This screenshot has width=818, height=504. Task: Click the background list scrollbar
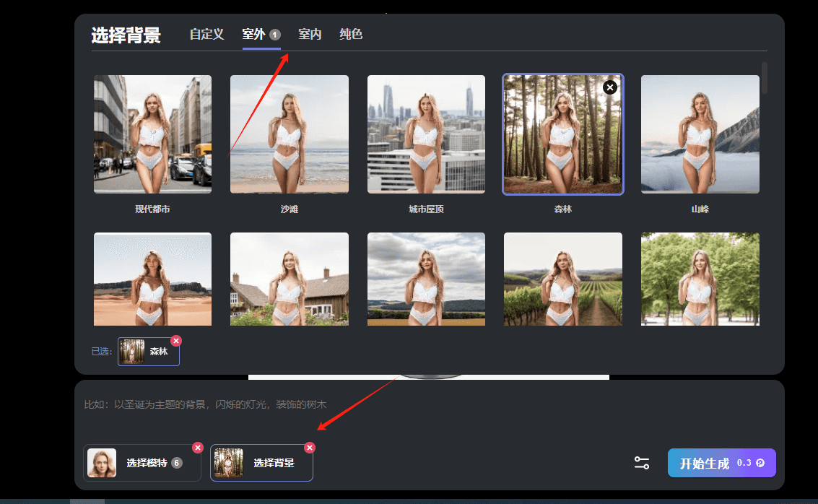click(765, 78)
